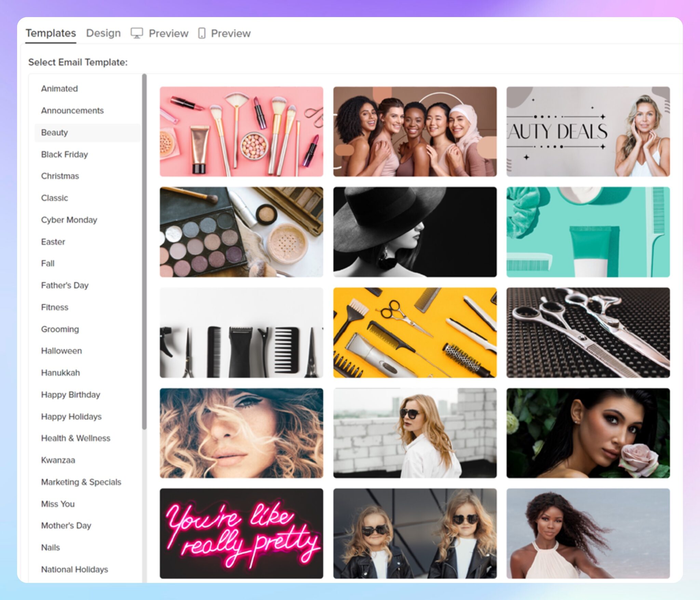Open the mobile Preview tab
This screenshot has width=700, height=600.
click(x=224, y=33)
